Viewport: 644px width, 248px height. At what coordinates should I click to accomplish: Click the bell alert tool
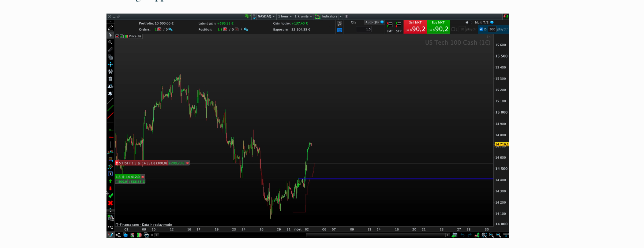coord(110,94)
